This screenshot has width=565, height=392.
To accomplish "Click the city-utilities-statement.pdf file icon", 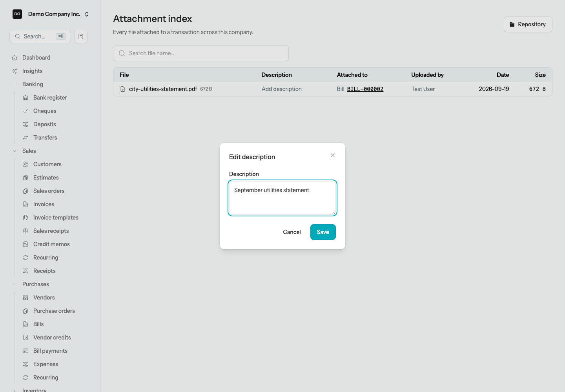I will point(123,89).
